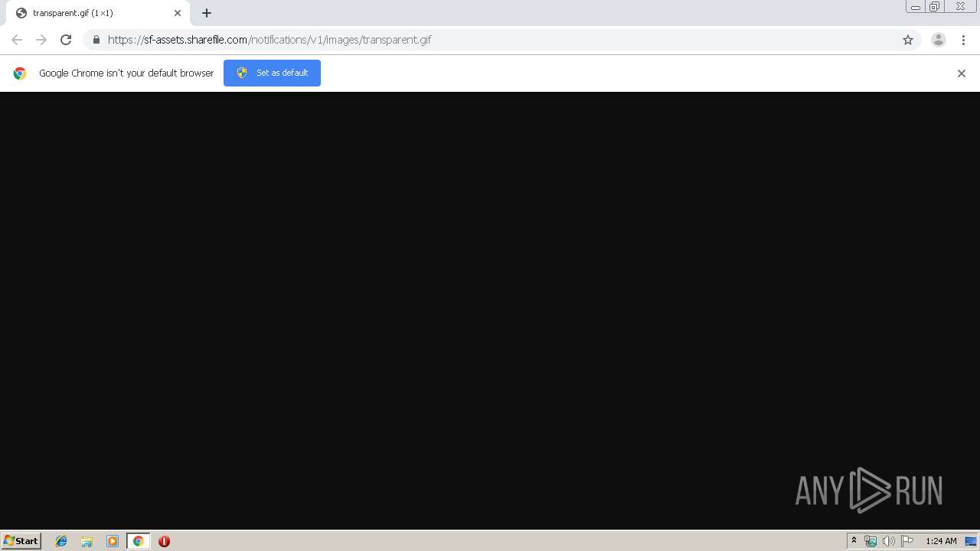This screenshot has width=980, height=551.
Task: Click the 1:24 AM system clock
Action: (x=941, y=541)
